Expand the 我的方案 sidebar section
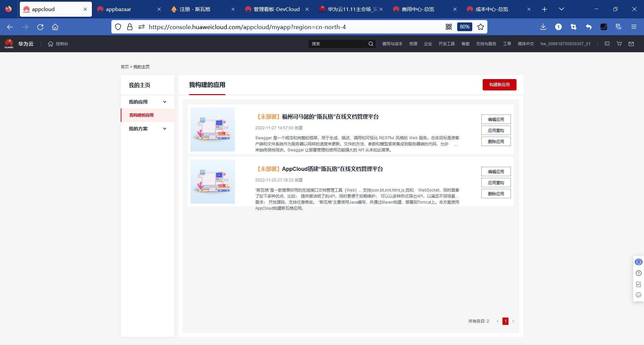This screenshot has width=644, height=345. point(148,129)
